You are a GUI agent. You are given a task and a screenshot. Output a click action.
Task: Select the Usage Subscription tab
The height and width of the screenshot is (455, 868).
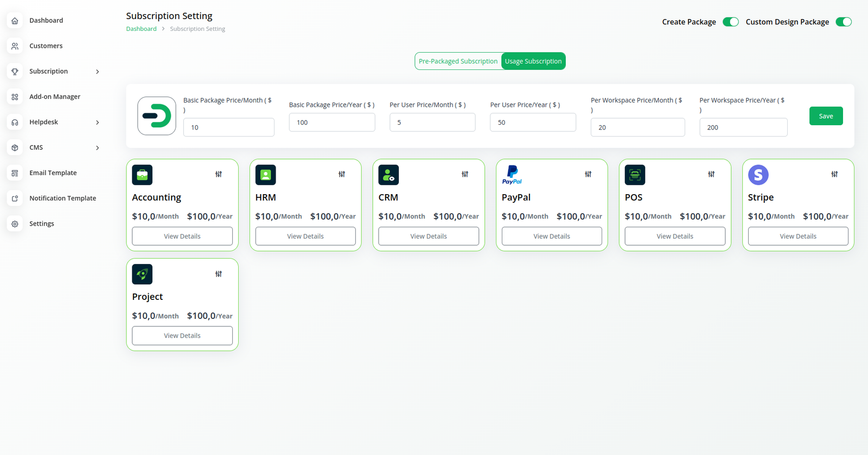click(x=533, y=61)
